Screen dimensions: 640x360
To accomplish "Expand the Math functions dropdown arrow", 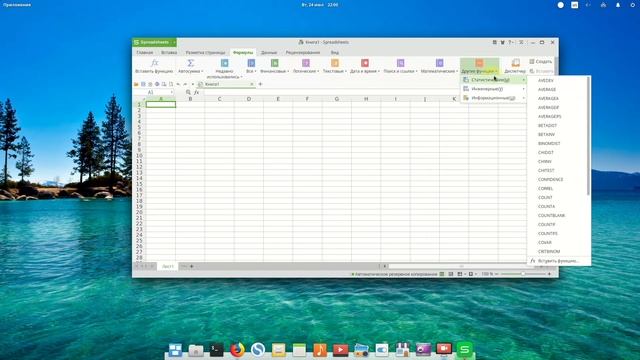I will pos(457,71).
